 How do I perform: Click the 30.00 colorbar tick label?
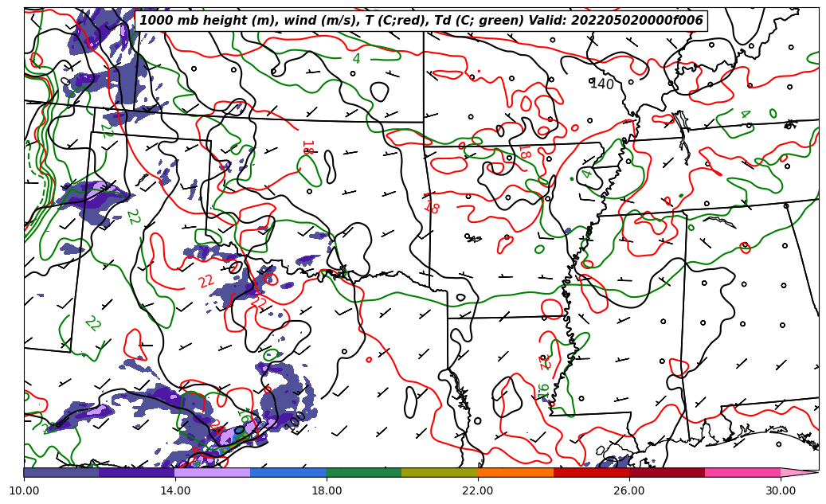[781, 490]
